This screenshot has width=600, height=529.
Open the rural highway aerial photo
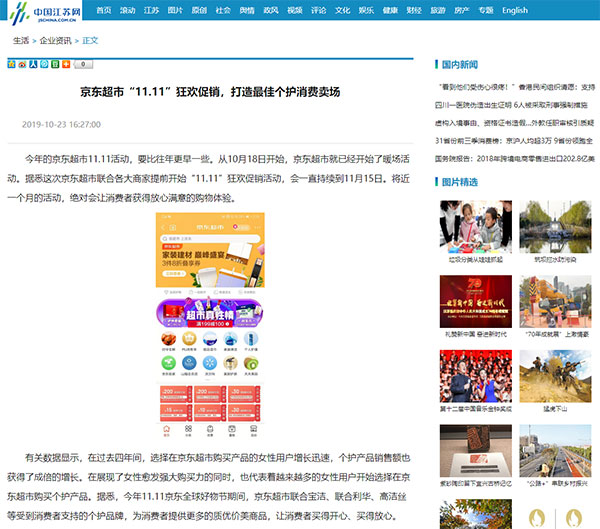555,451
